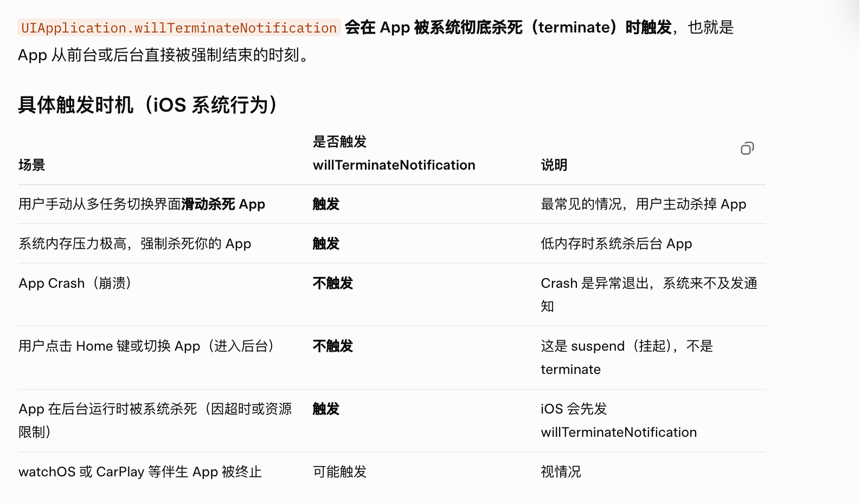The height and width of the screenshot is (504, 860).
Task: Click 触发 in the swipe-kill row
Action: [x=326, y=204]
